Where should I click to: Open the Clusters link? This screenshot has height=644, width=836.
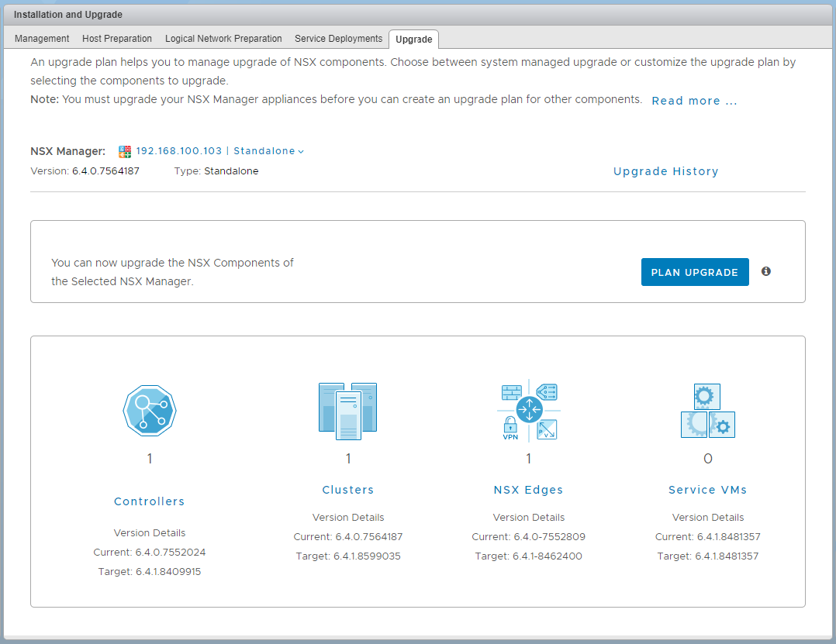[348, 490]
